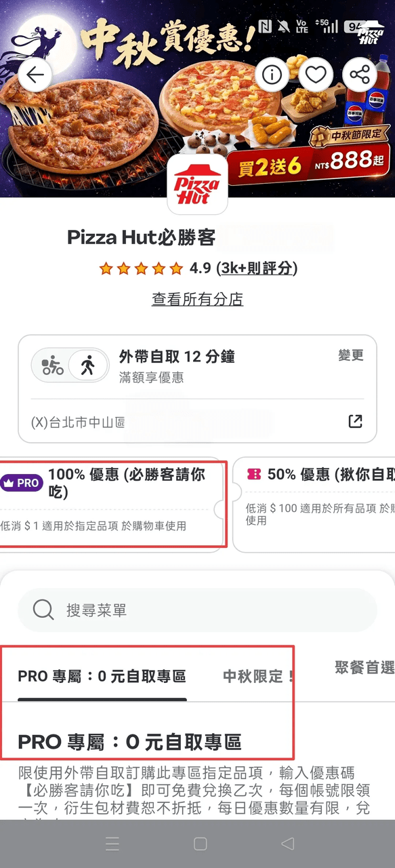Tap the Android home navigation icon

pyautogui.click(x=200, y=844)
